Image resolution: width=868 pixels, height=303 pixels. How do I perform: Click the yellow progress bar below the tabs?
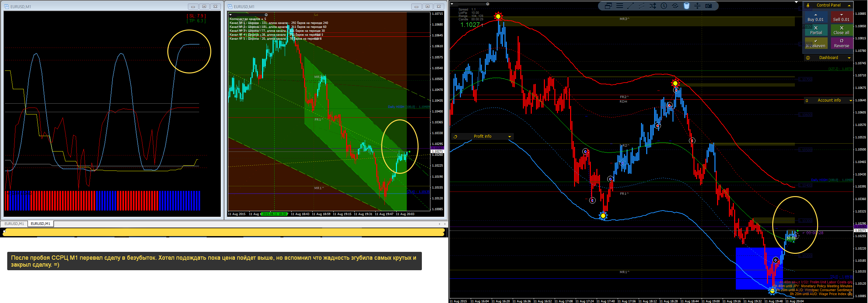point(224,232)
